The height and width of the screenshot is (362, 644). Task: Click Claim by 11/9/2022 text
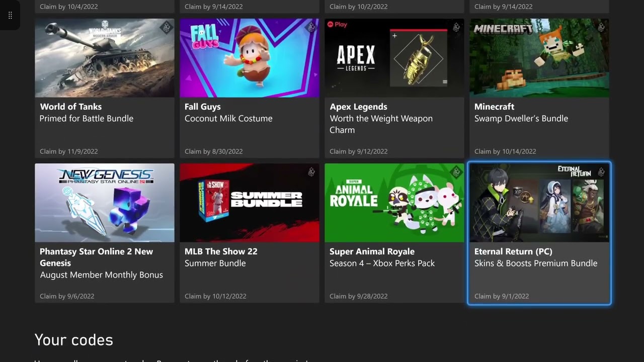click(x=69, y=151)
